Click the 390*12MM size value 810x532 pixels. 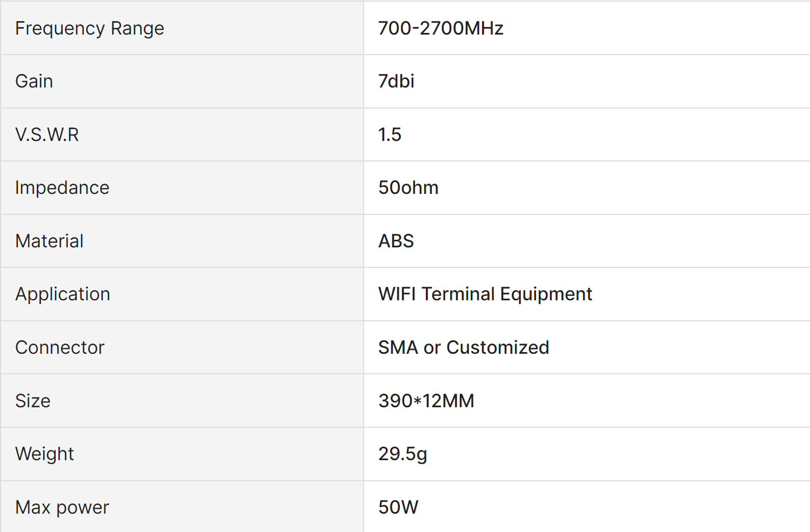[426, 401]
